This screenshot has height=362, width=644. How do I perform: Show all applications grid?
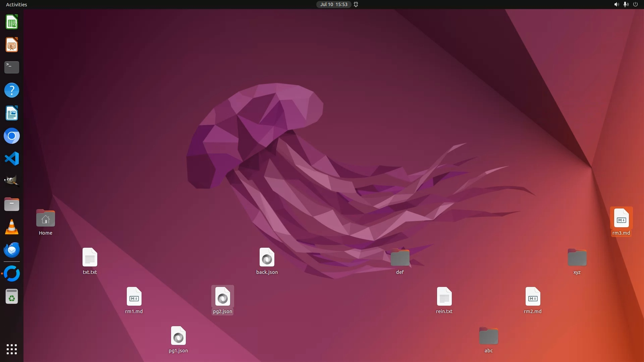point(12,349)
